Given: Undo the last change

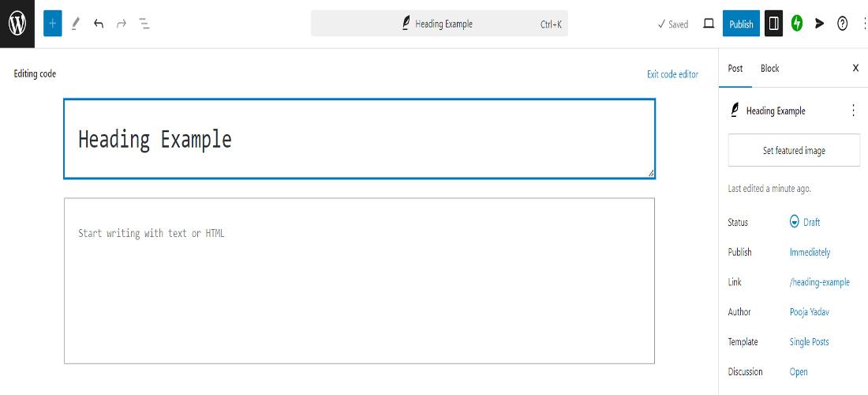Looking at the screenshot, I should pyautogui.click(x=99, y=24).
